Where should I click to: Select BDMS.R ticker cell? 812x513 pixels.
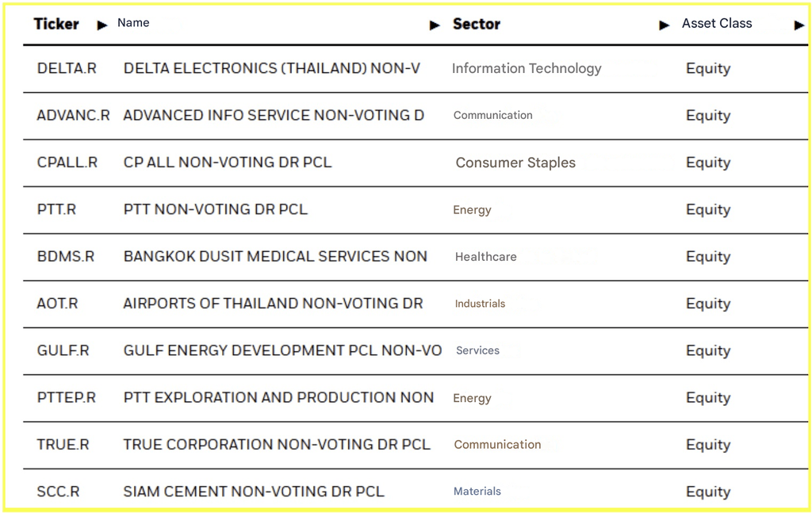point(66,256)
